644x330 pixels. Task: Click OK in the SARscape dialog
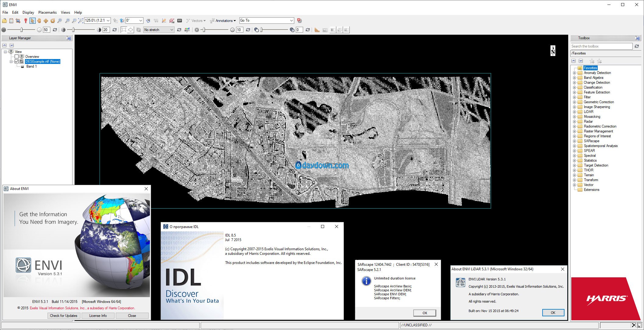[x=425, y=313]
